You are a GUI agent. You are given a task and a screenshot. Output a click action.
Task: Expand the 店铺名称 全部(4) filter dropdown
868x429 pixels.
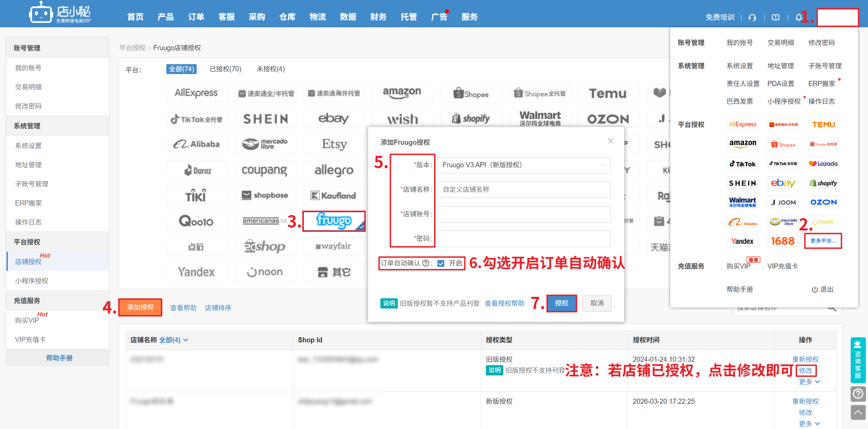click(x=174, y=340)
